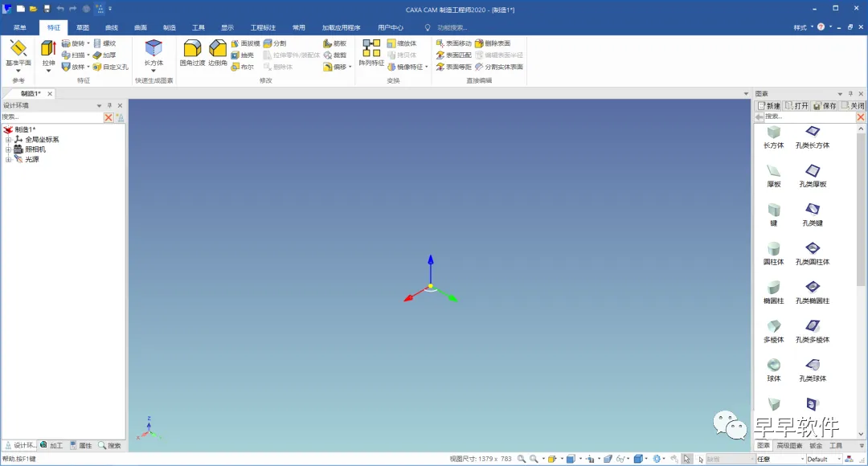Click the design tree search field
The image size is (868, 466).
click(52, 117)
